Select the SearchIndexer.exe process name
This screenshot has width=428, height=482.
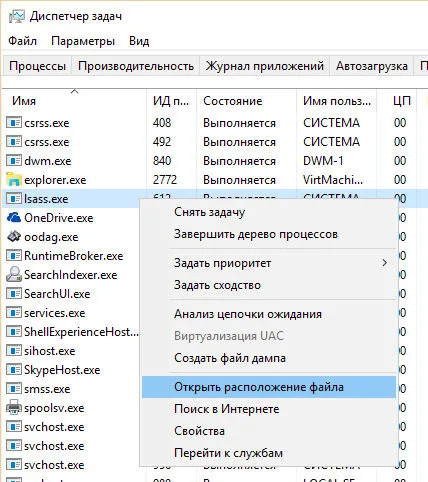pos(71,275)
